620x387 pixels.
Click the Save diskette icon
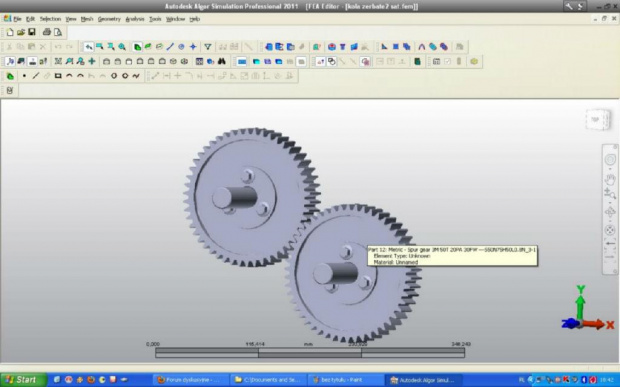[x=32, y=32]
